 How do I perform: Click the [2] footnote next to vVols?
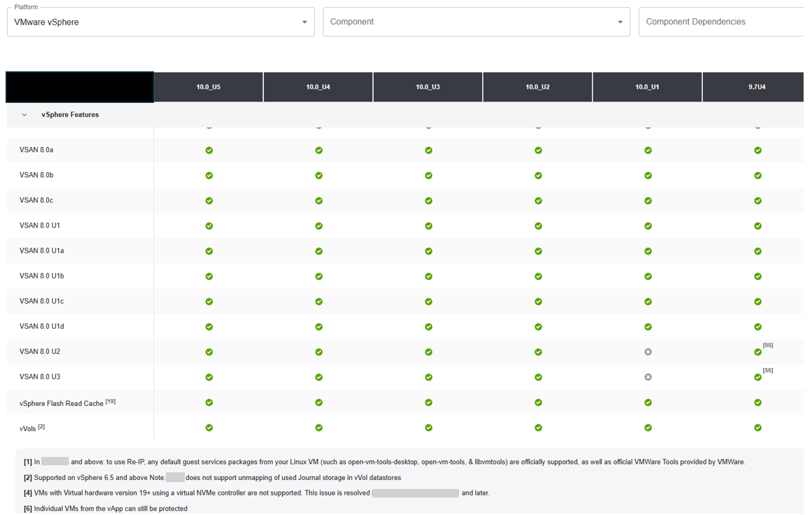(41, 427)
